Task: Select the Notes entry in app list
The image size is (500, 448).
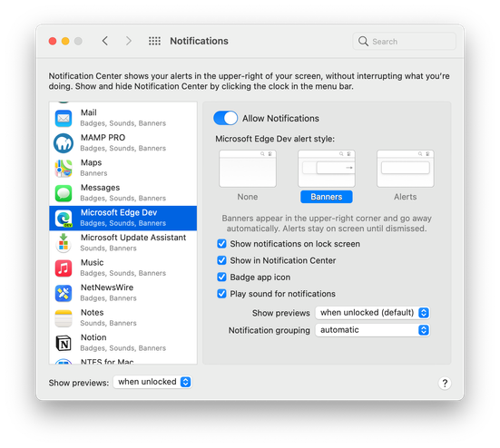Action: pyautogui.click(x=123, y=318)
